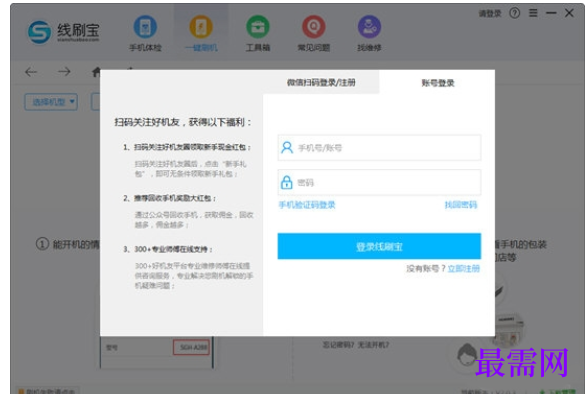Close the 线刷宝 window
The height and width of the screenshot is (394, 587).
[x=569, y=13]
